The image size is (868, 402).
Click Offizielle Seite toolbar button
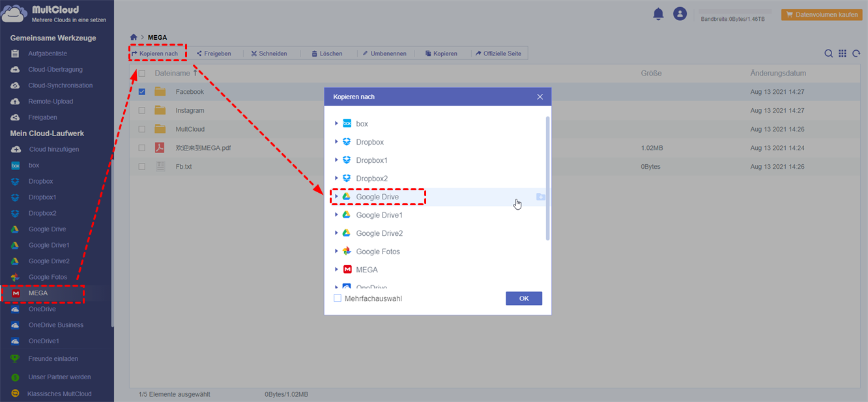click(x=499, y=53)
